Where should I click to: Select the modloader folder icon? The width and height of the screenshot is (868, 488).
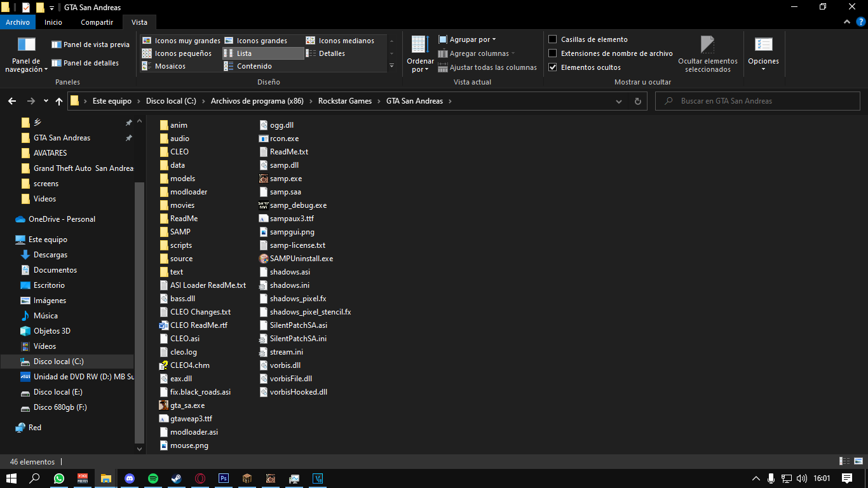click(x=164, y=192)
